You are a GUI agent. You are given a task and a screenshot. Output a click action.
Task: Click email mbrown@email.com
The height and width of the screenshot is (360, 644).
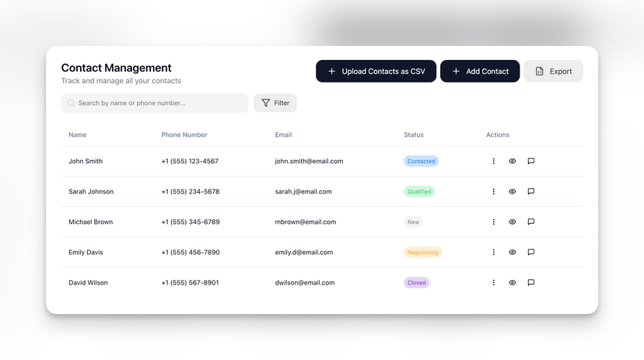coord(305,222)
